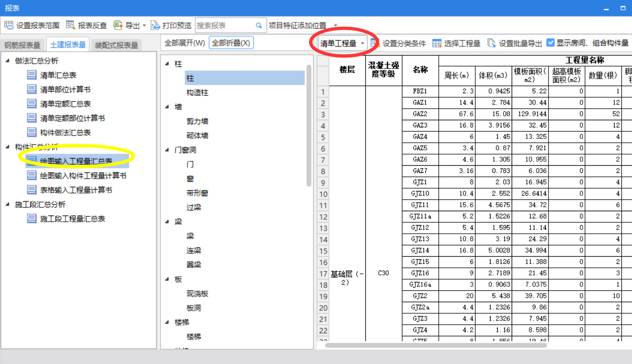Click the report icon beside 绘图输入构件工程量计算书

32,175
